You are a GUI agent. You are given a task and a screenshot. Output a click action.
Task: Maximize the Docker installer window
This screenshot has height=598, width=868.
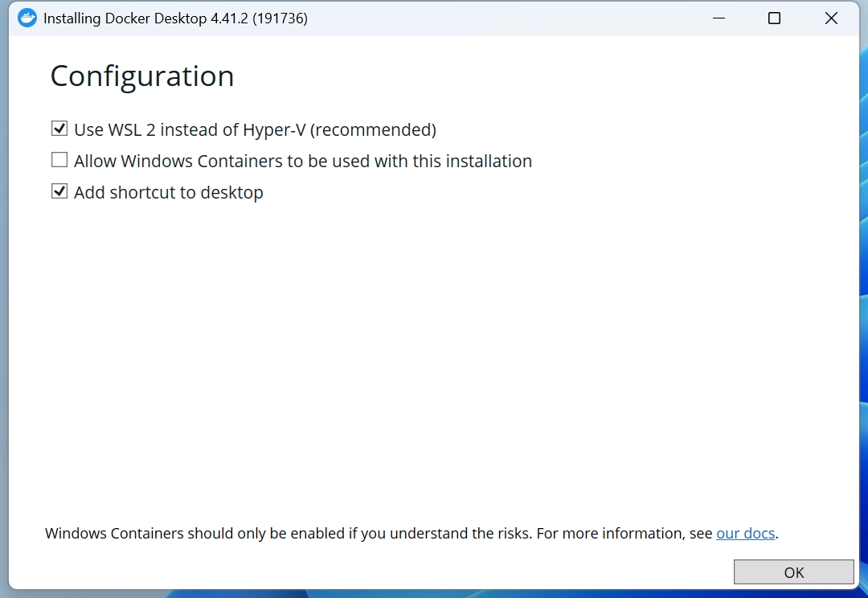(x=774, y=18)
